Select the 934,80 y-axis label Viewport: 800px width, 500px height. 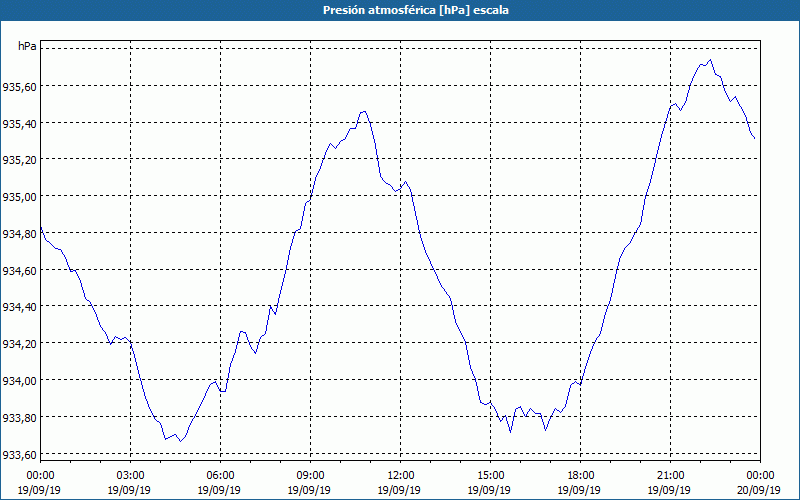coord(19,234)
